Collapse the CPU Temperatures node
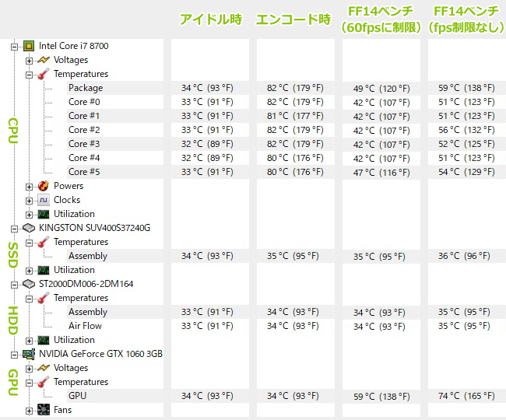Screen dimensions: 506x420 point(29,75)
